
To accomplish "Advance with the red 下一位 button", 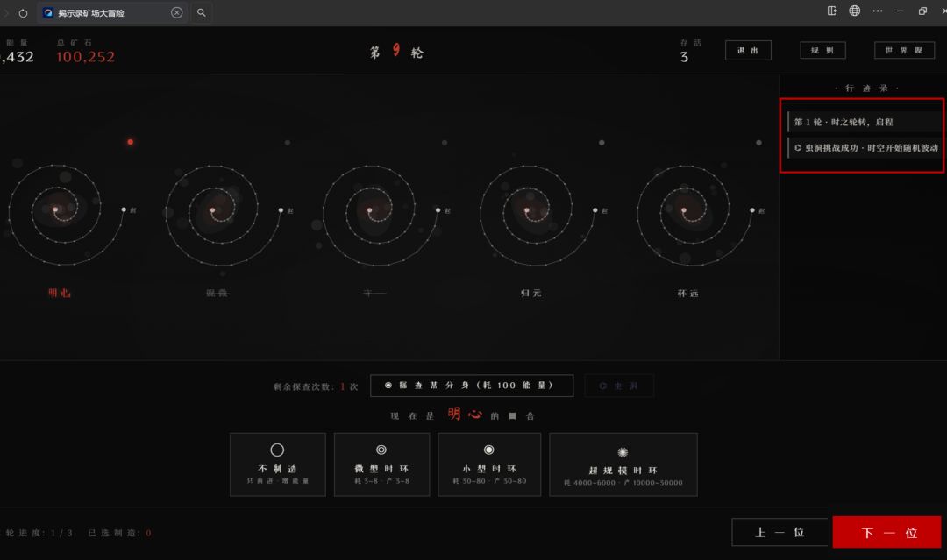I will tap(887, 532).
